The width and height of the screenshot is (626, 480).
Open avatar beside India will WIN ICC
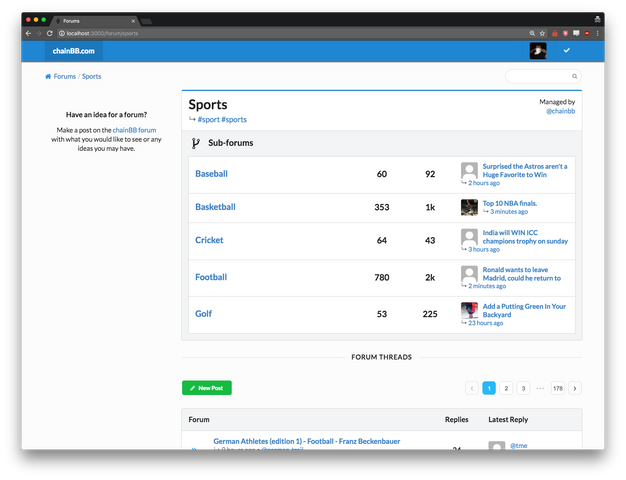pos(469,237)
